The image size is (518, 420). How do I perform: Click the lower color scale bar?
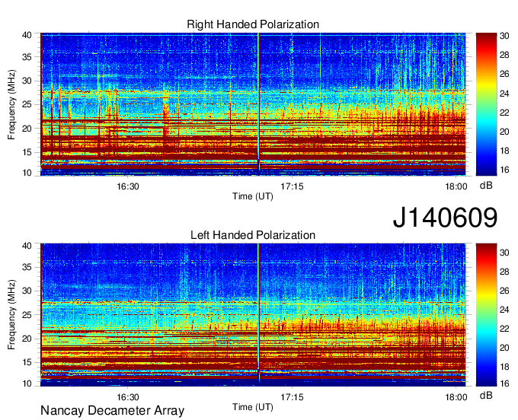pos(486,315)
